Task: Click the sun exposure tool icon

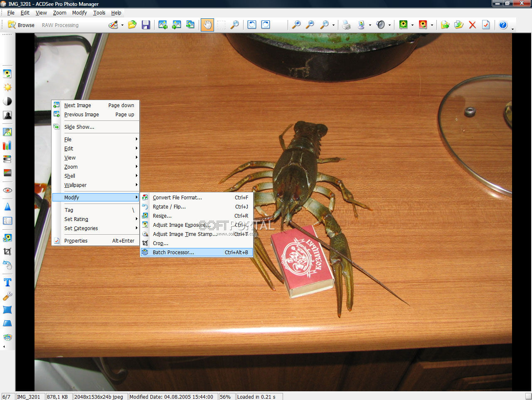Action: (7, 88)
